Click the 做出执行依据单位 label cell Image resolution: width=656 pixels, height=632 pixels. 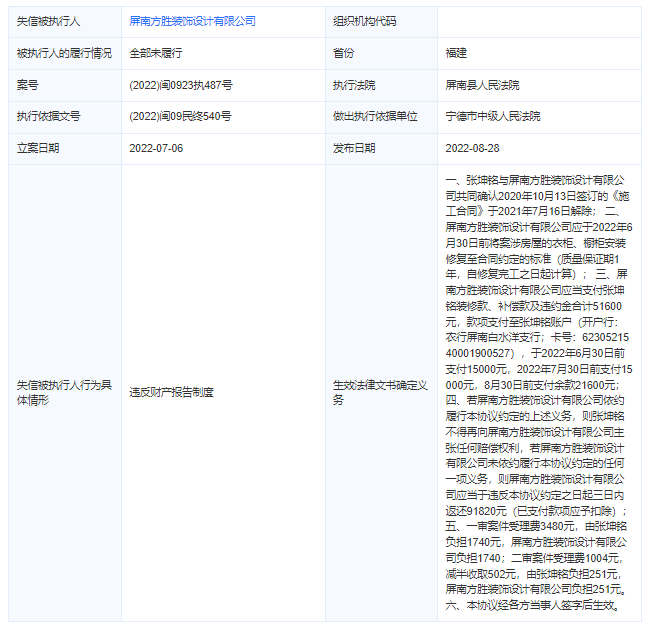click(x=375, y=116)
